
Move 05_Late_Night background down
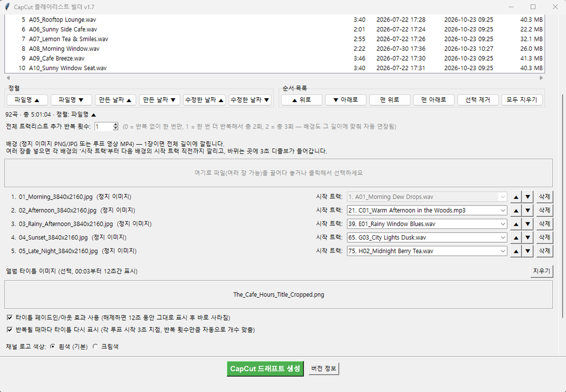tap(528, 251)
